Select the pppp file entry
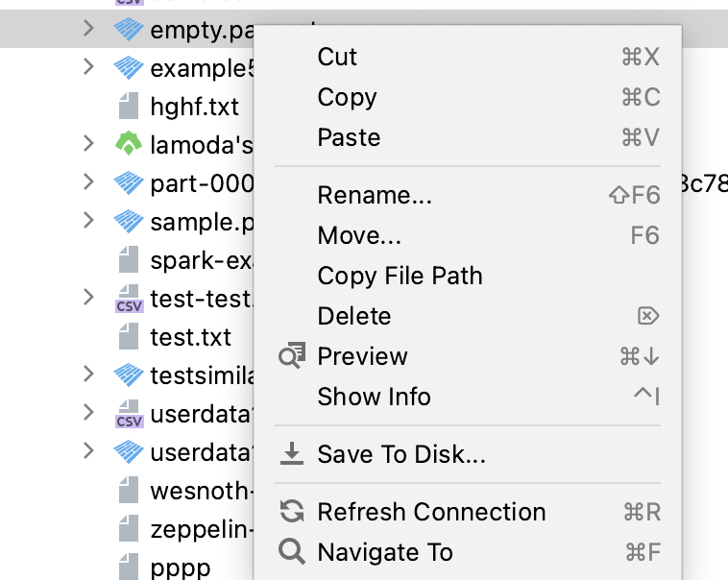728x580 pixels. pos(180,568)
